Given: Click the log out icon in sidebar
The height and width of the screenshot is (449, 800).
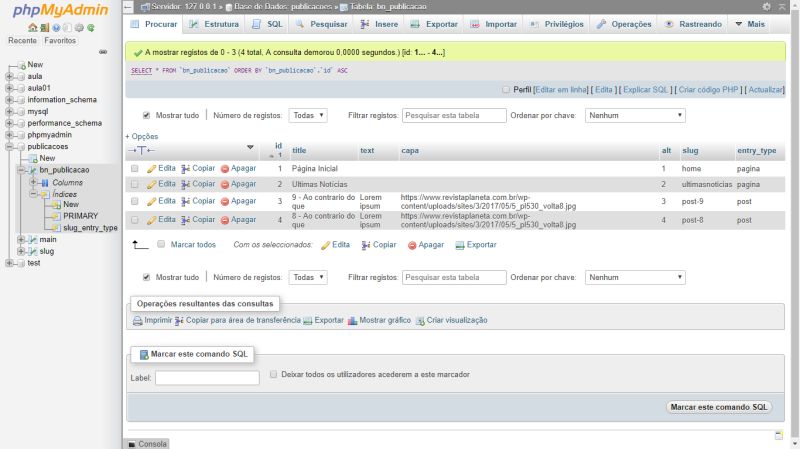Looking at the screenshot, I should pos(44,28).
